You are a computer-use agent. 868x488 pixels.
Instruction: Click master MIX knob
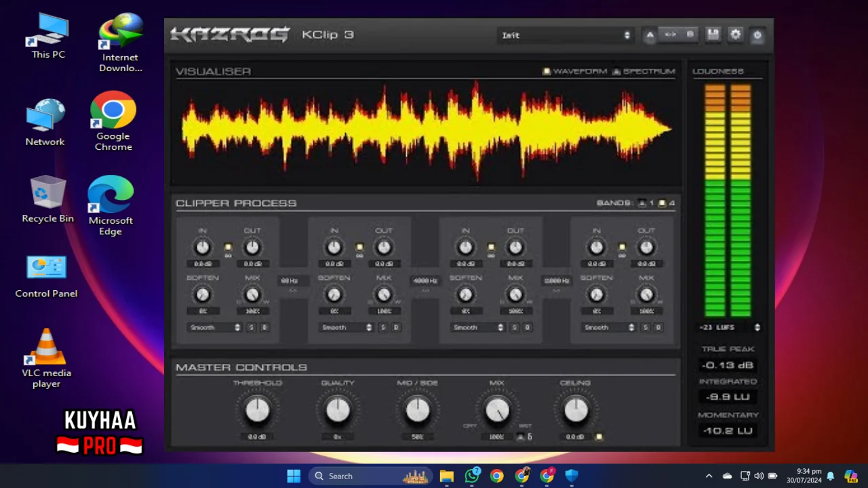(x=497, y=410)
